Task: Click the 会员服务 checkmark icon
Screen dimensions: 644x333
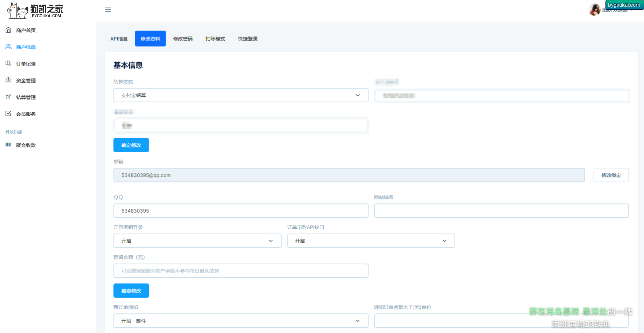Action: tap(8, 114)
